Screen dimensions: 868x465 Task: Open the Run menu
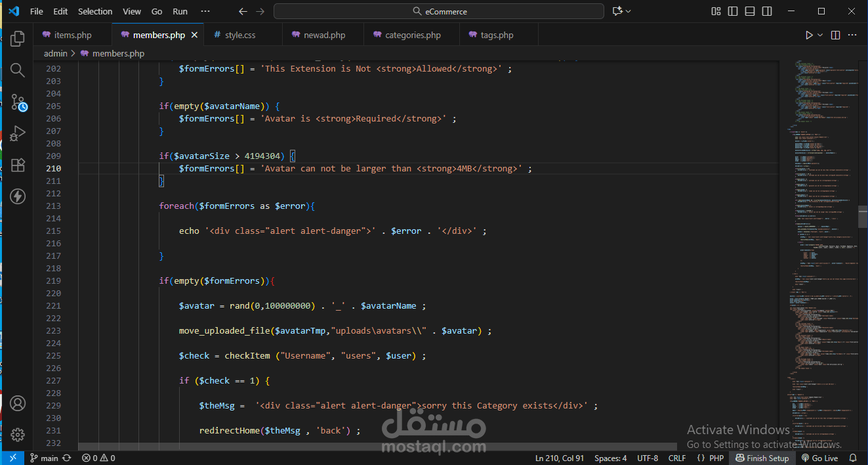click(x=180, y=11)
